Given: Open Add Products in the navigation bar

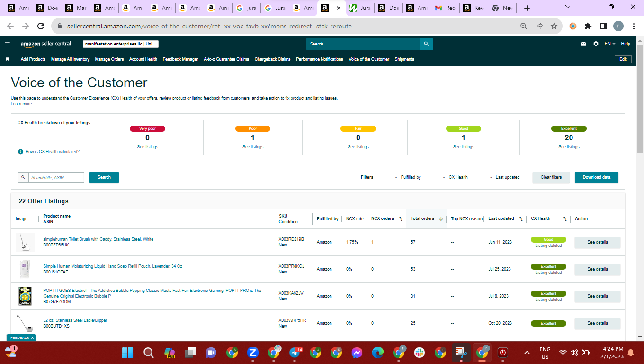Looking at the screenshot, I should pos(33,59).
